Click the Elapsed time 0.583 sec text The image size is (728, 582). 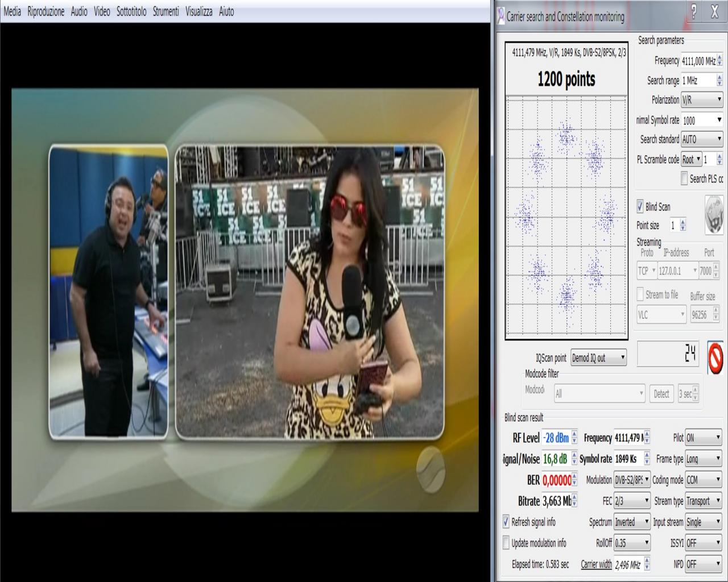coord(540,564)
